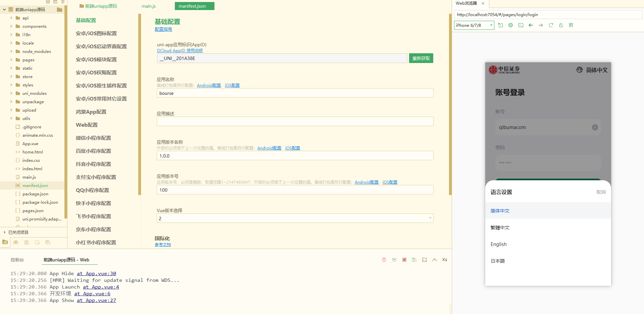The width and height of the screenshot is (644, 314).
Task: Open pages.json in the project tree
Action: click(32, 211)
